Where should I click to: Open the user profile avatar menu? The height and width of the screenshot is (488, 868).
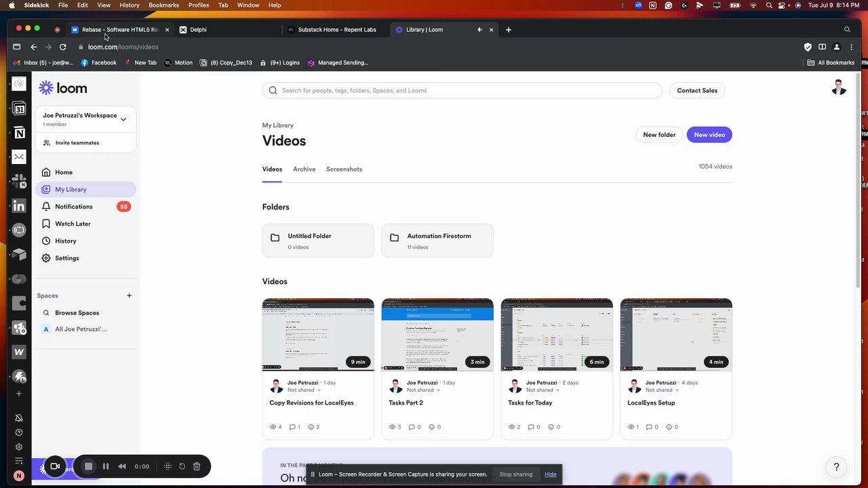coord(839,87)
